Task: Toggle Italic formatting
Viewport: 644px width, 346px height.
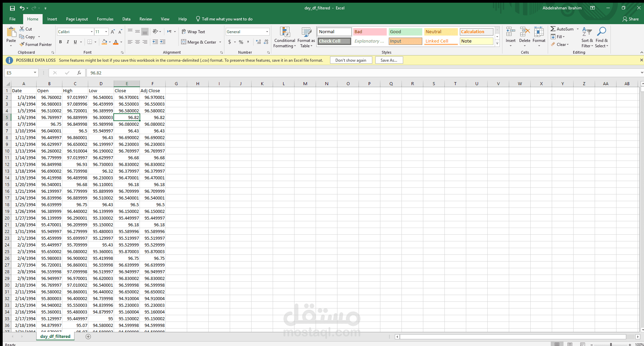Action: click(x=68, y=42)
